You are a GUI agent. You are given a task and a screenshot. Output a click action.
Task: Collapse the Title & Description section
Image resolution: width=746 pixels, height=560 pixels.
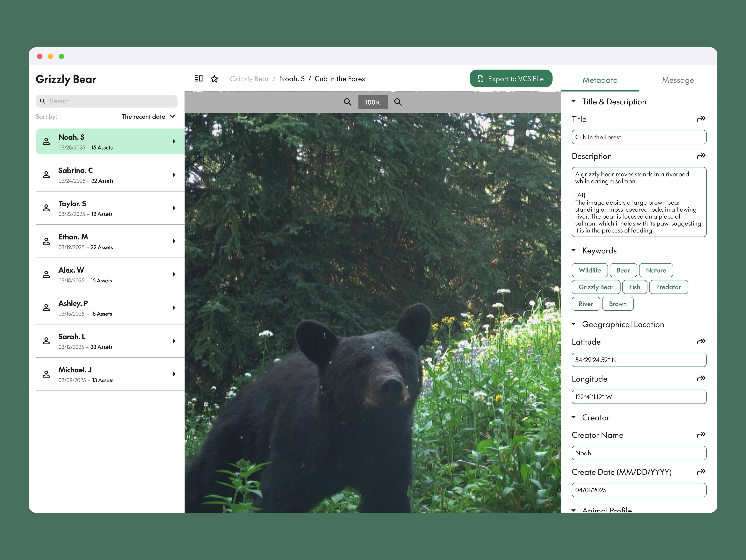[574, 102]
